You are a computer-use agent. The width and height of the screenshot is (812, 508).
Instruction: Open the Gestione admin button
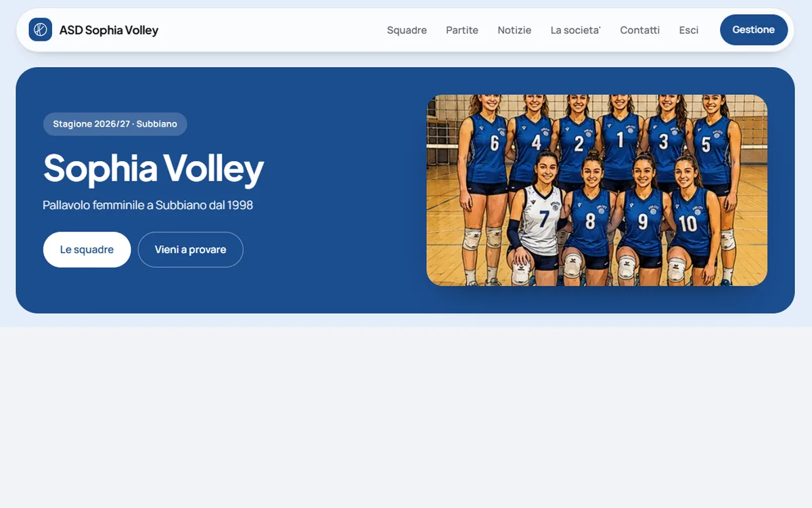click(754, 30)
